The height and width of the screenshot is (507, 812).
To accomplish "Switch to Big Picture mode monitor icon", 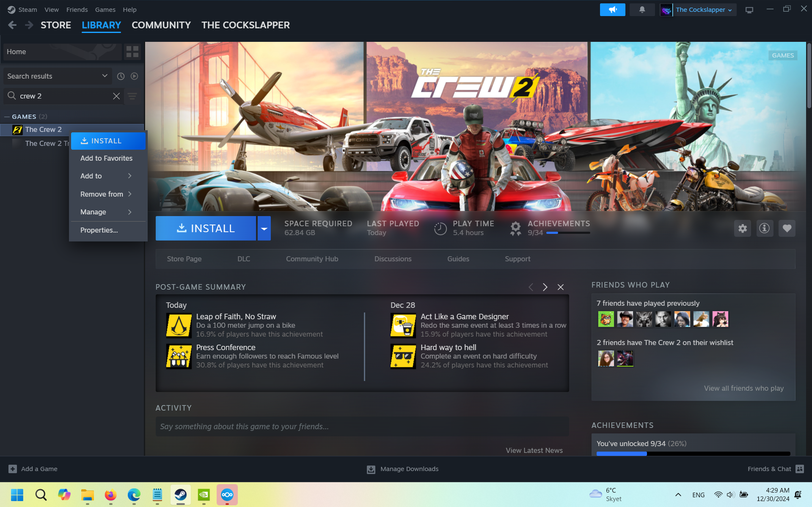I will click(749, 10).
